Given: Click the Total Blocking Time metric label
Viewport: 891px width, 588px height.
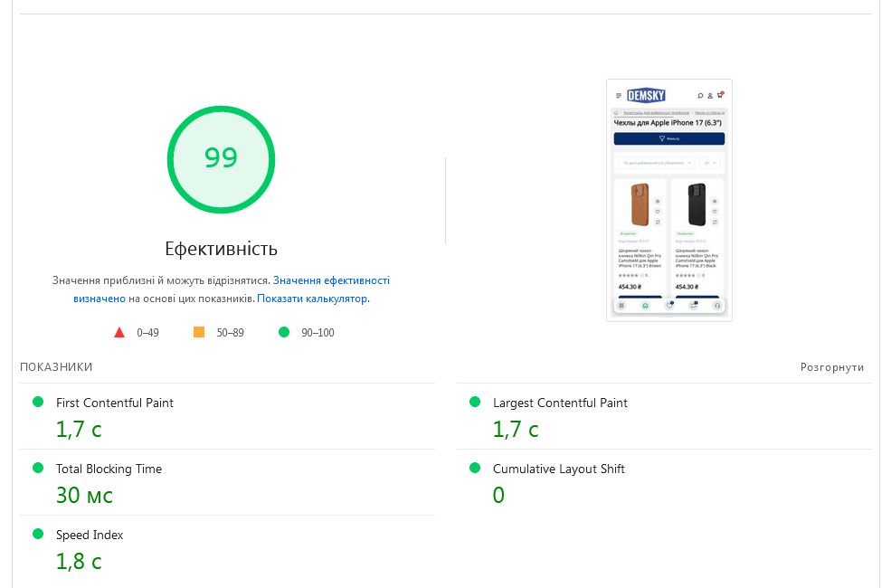Looking at the screenshot, I should [109, 469].
